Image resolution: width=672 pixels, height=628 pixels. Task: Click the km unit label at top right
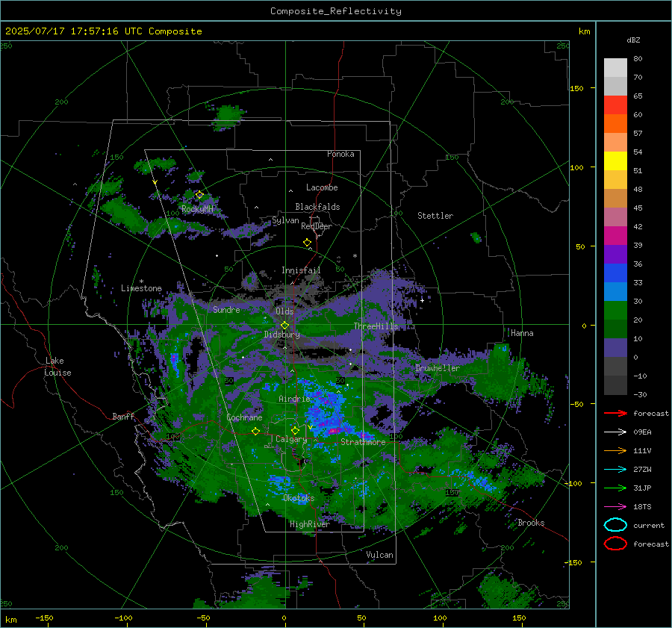pyautogui.click(x=585, y=31)
